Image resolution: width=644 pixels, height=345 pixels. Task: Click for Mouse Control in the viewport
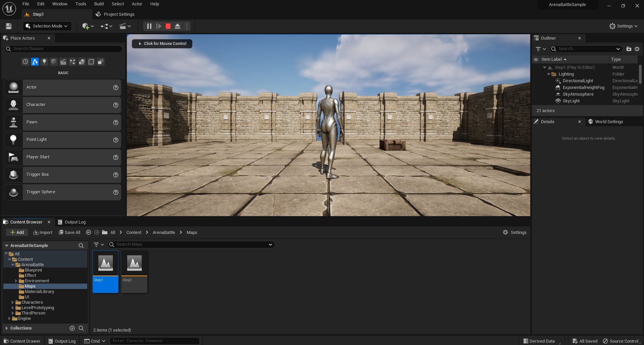162,44
